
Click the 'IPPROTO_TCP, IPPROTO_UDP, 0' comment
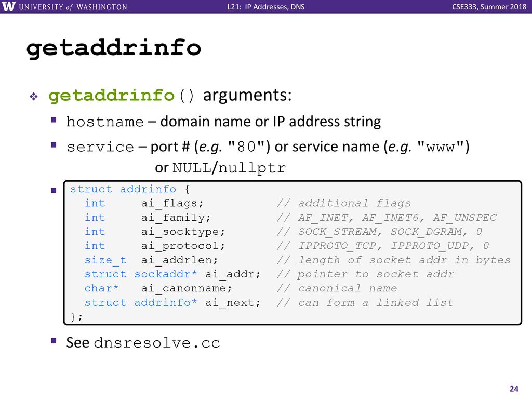[394, 246]
